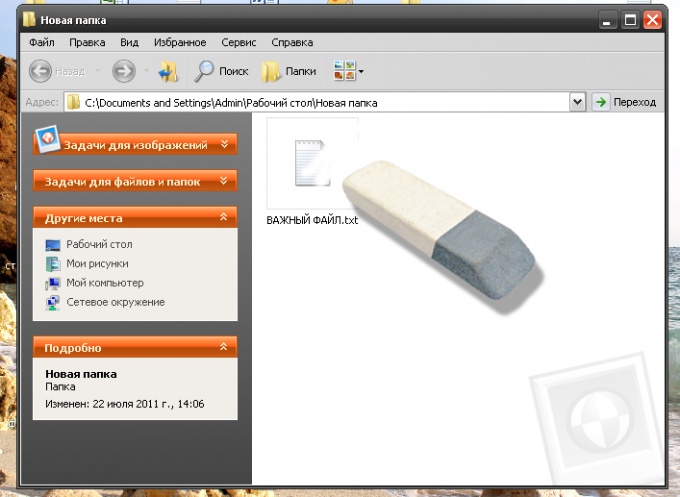Screen dimensions: 680x497
Task: Collapse the Другие места panel
Action: click(135, 217)
